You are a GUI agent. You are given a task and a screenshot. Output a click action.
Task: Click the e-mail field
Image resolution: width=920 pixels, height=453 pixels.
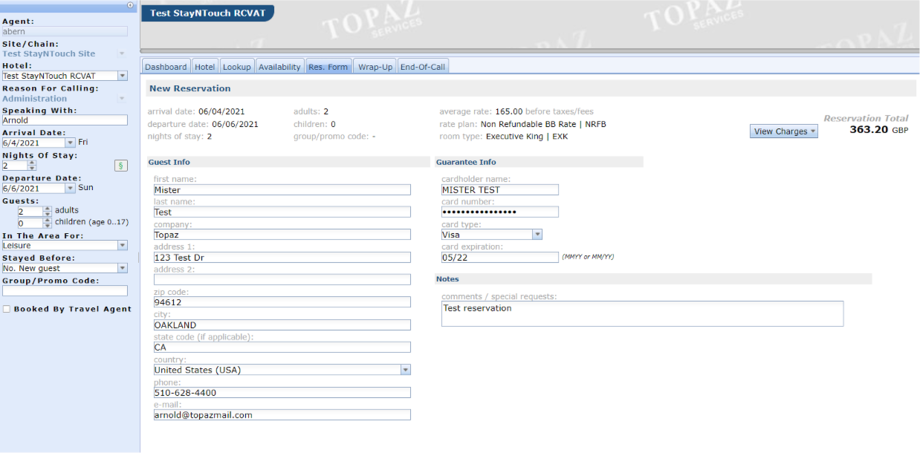(x=282, y=415)
